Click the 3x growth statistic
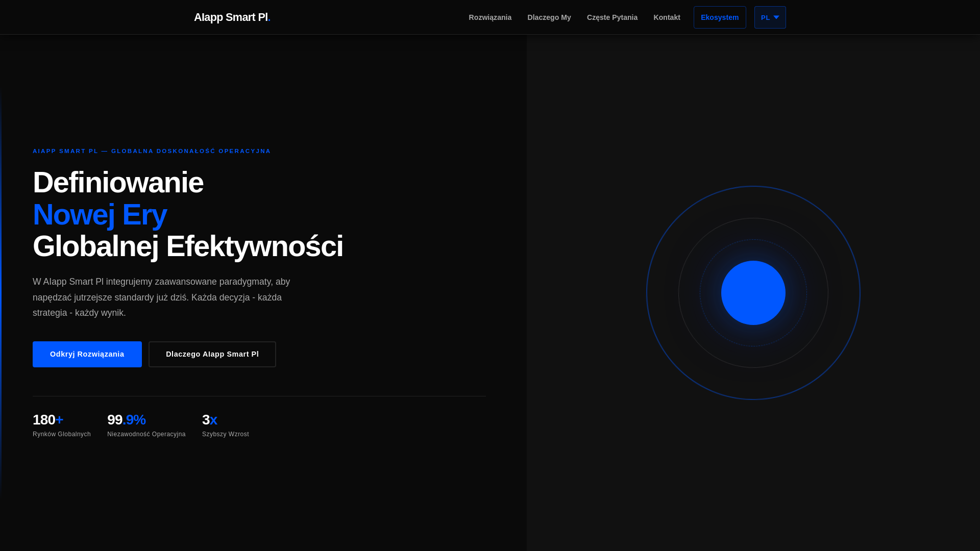Image resolution: width=980 pixels, height=551 pixels. 210,420
